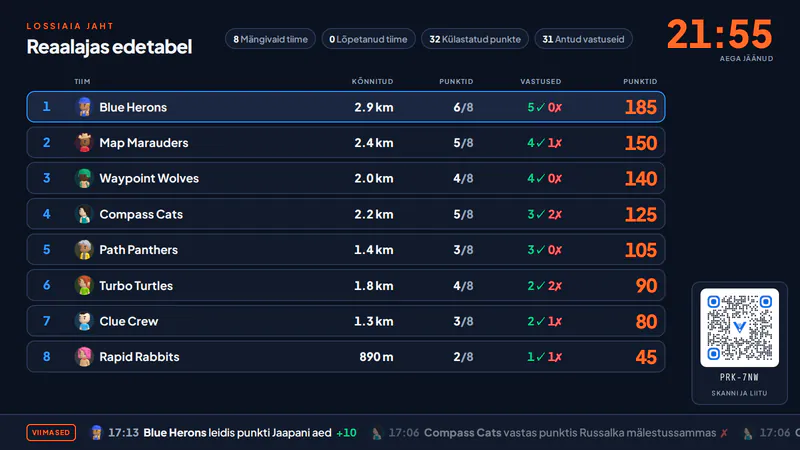Click the '31 Antud vastuseid' pill

click(583, 39)
